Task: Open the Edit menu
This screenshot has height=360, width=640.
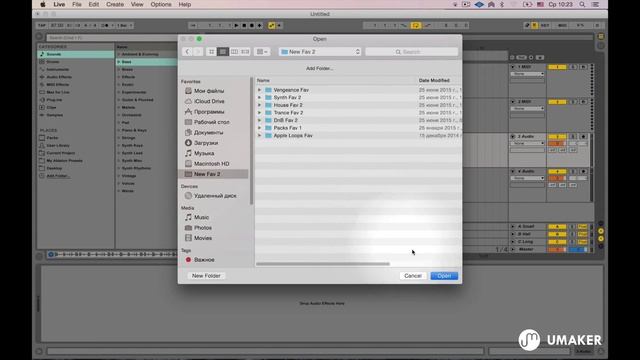Action: tap(94, 4)
